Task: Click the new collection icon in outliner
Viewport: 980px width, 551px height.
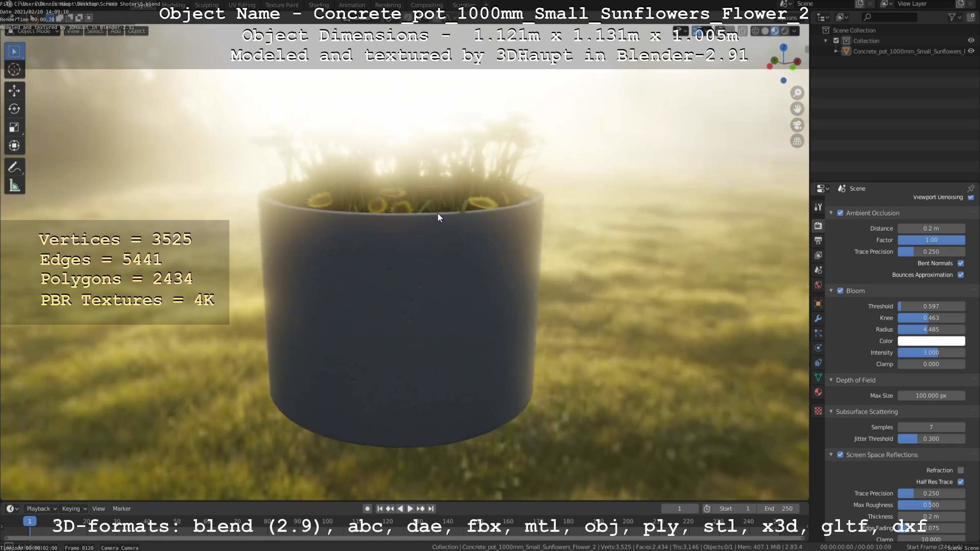Action: 971,17
